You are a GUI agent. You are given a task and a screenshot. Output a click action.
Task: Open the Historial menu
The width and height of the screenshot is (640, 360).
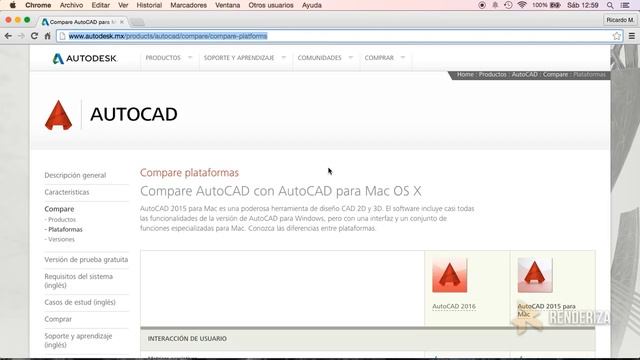tap(149, 5)
